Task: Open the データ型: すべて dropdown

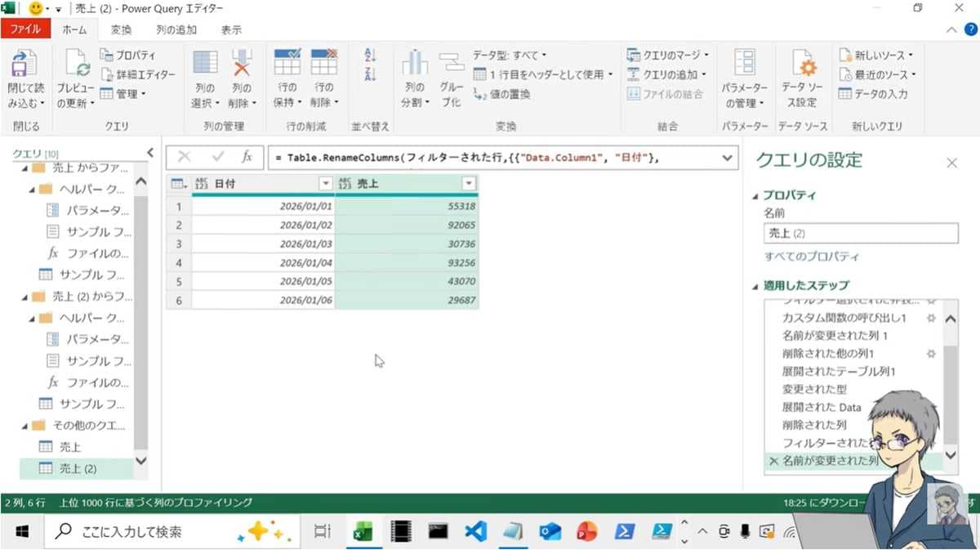Action: [x=510, y=55]
